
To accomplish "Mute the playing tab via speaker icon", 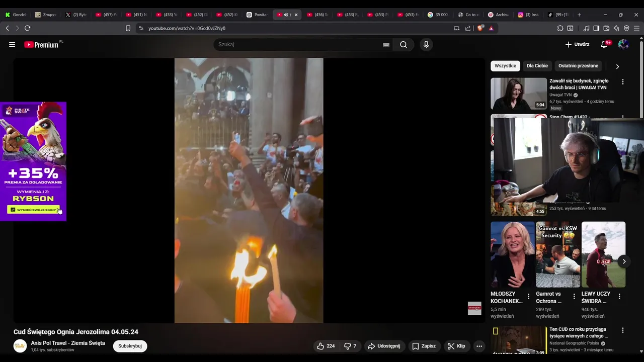I will (286, 15).
